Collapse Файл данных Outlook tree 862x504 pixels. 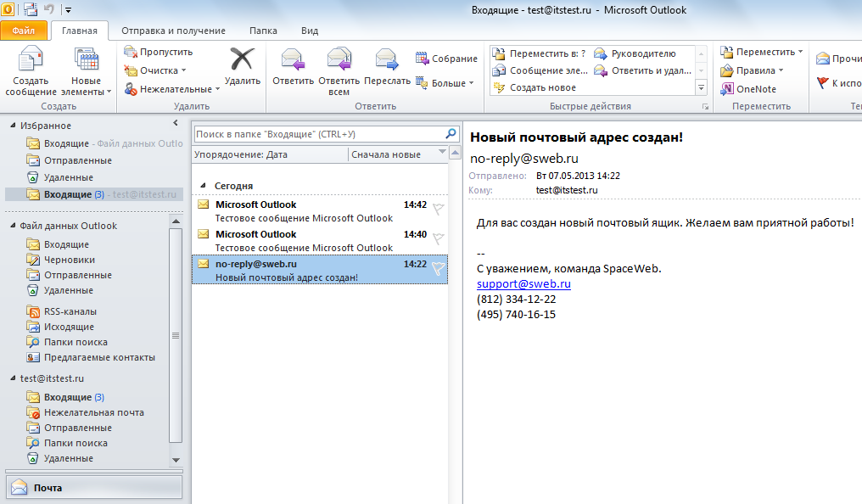coord(14,226)
